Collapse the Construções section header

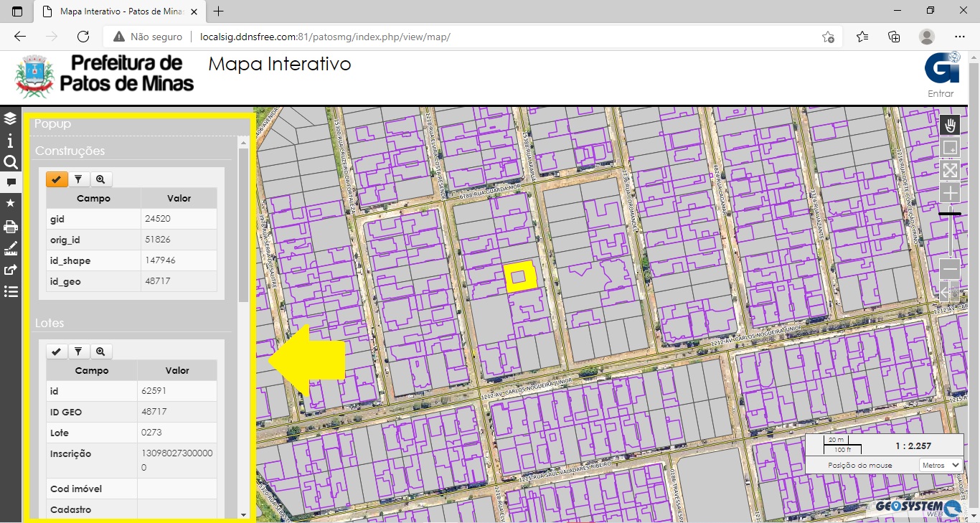70,151
